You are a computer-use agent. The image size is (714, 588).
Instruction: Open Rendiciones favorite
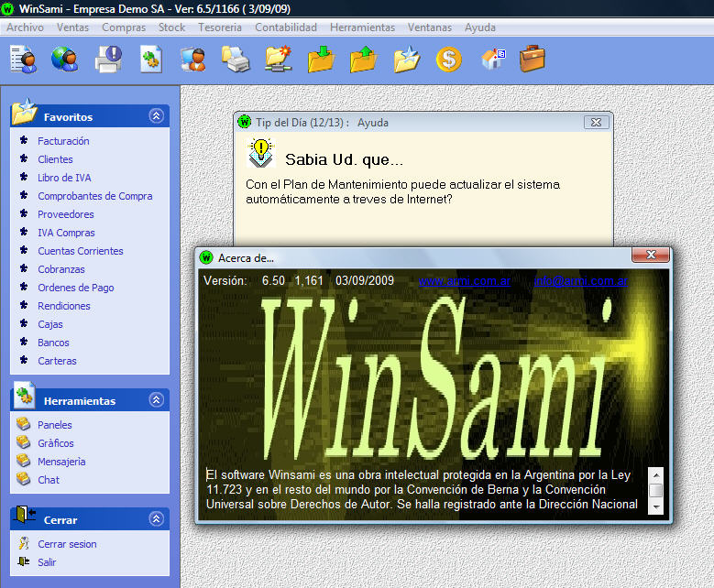click(64, 306)
